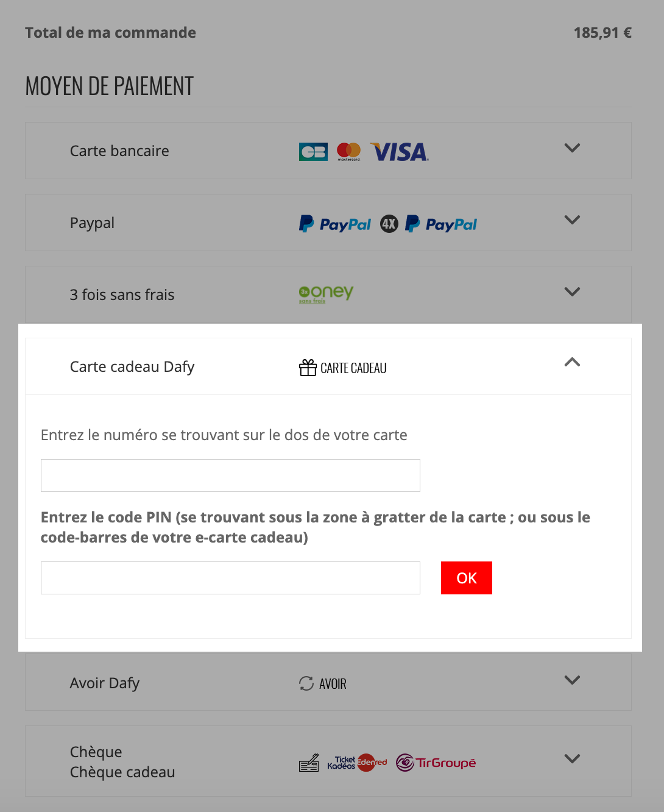Collapse the Carte cadeau Dafy section
Image resolution: width=664 pixels, height=812 pixels.
[572, 362]
